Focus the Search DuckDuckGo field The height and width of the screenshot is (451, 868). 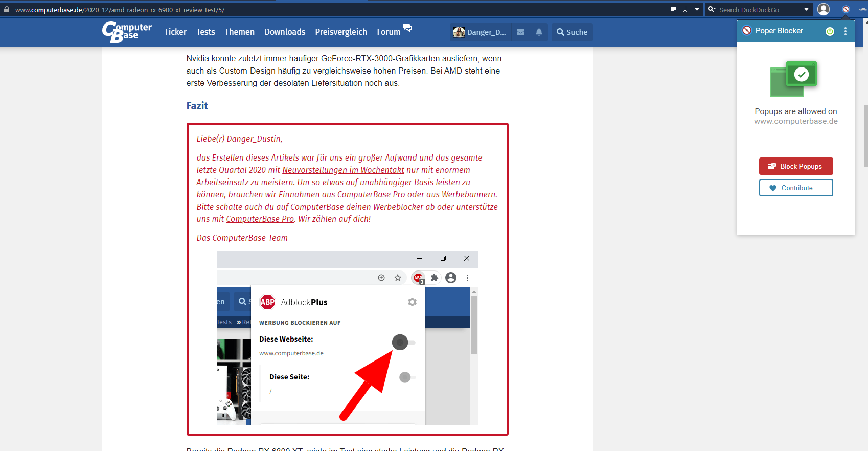pyautogui.click(x=760, y=10)
